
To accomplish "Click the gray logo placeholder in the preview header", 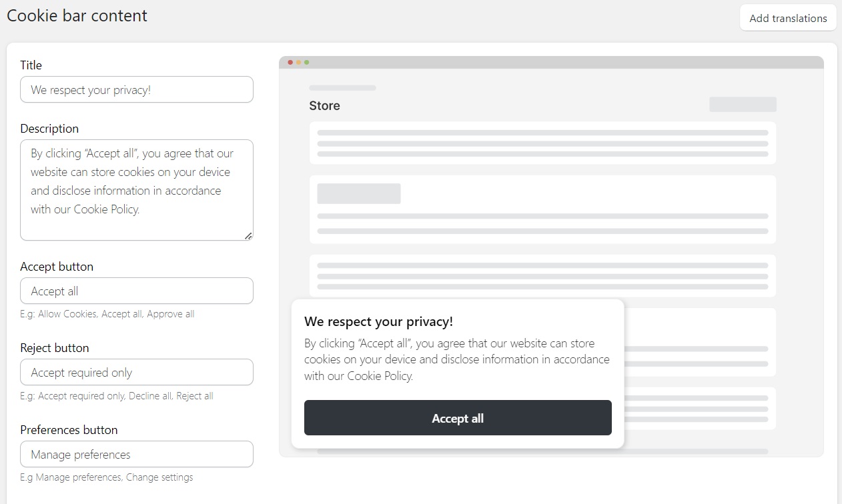I will coord(342,87).
